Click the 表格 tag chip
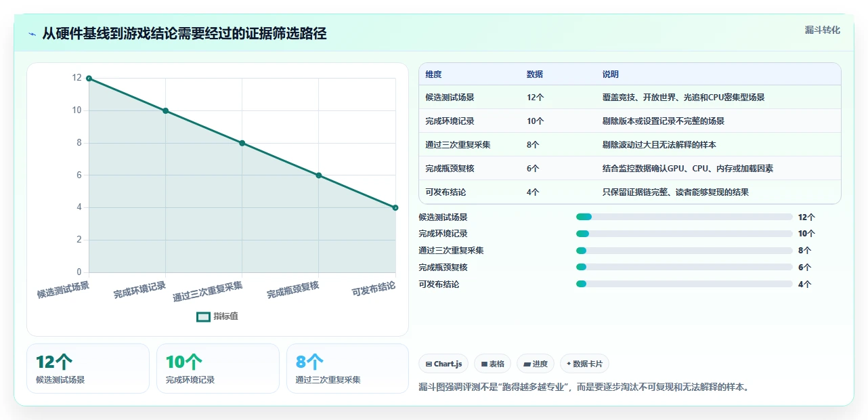Screen dimensions: 868x420 pos(492,364)
